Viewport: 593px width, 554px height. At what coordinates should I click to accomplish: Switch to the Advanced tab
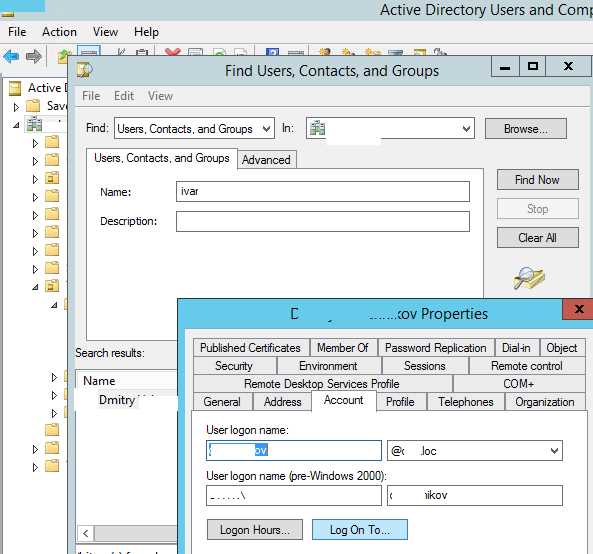tap(266, 160)
